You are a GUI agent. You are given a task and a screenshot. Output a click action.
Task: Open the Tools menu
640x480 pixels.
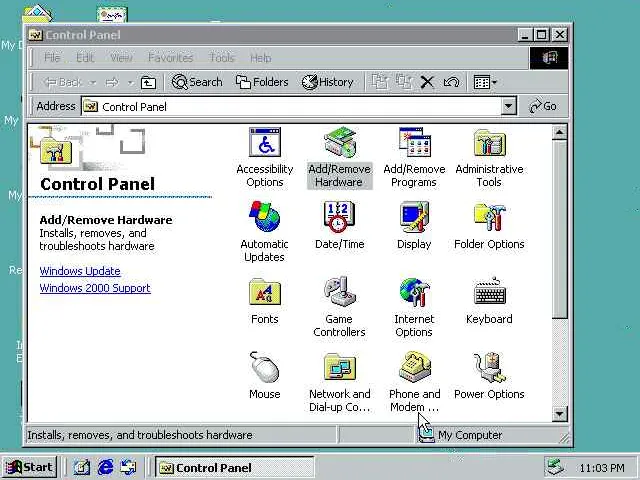[x=221, y=58]
